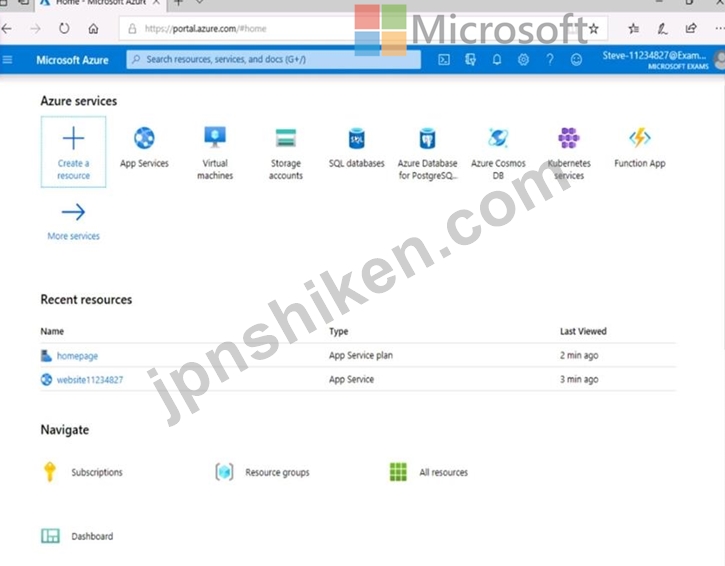Viewport: 725px width, 566px height.
Task: Open App Services
Action: pos(144,147)
